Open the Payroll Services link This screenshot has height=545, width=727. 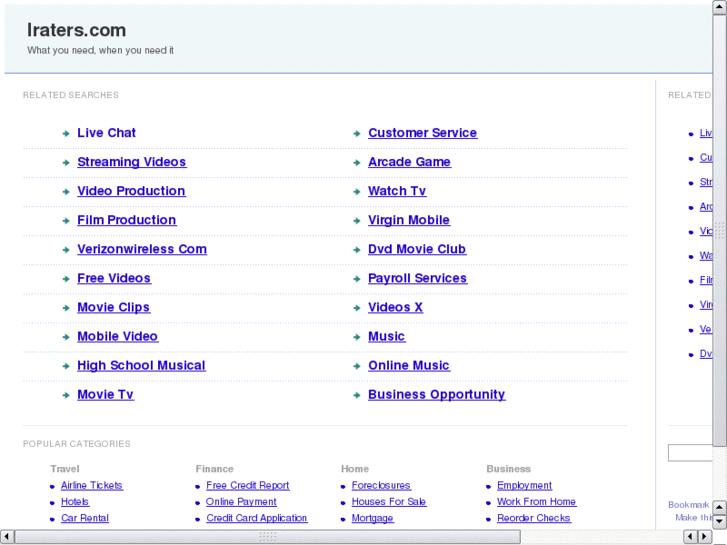pyautogui.click(x=417, y=278)
